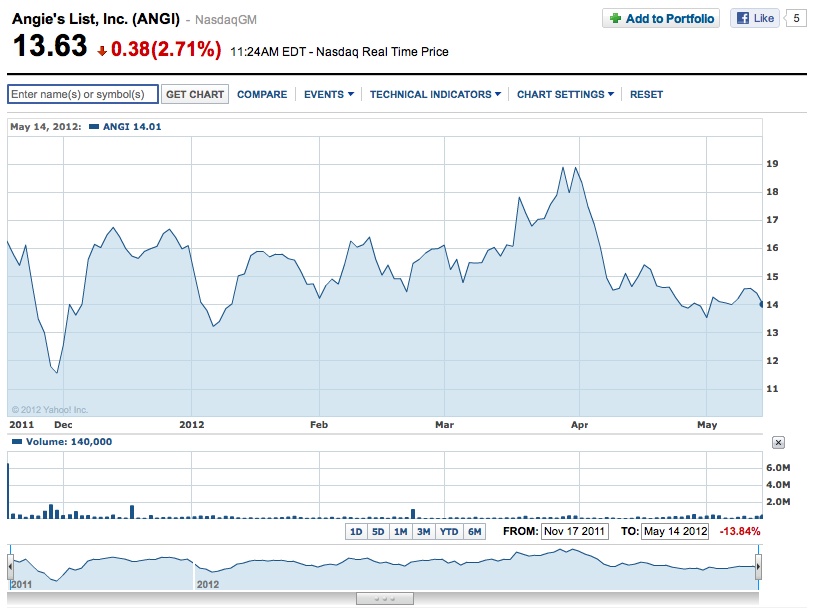Click the 2011 label in the overview strip
The height and width of the screenshot is (608, 832).
[x=21, y=584]
